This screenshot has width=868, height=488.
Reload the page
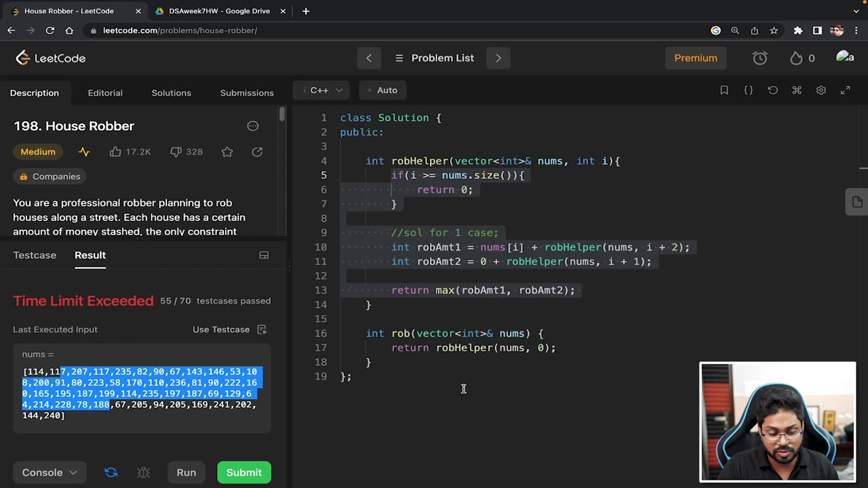50,30
